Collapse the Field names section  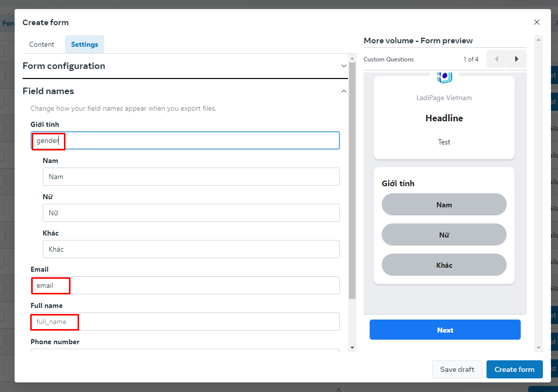(344, 91)
